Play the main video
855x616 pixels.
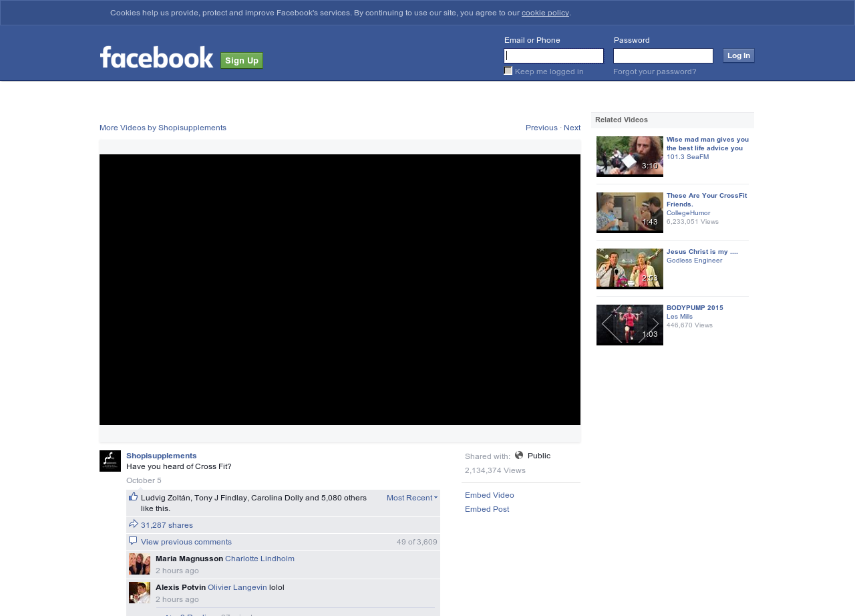click(340, 289)
